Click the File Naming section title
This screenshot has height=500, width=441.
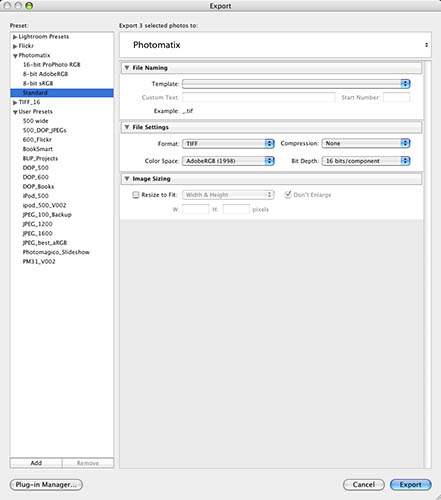point(150,68)
